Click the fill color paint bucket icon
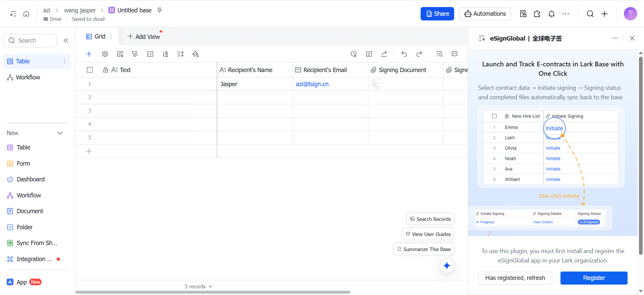644x295 pixels. (196, 54)
